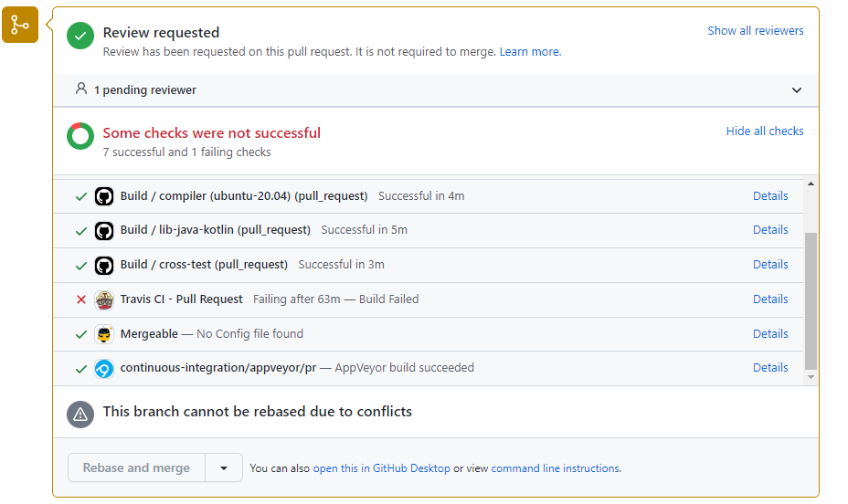Click the Review requested heading
The image size is (848, 504).
click(161, 32)
